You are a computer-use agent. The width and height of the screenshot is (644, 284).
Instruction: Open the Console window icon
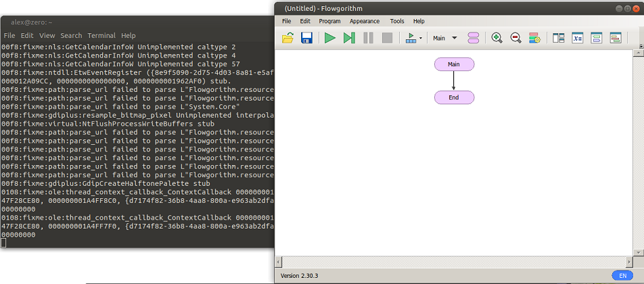tap(597, 38)
